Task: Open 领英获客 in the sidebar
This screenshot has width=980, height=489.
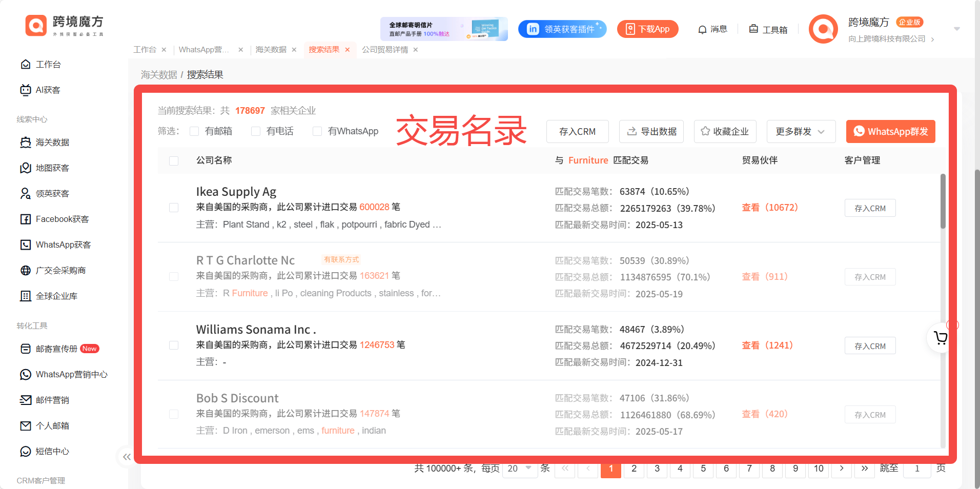Action: (45, 194)
